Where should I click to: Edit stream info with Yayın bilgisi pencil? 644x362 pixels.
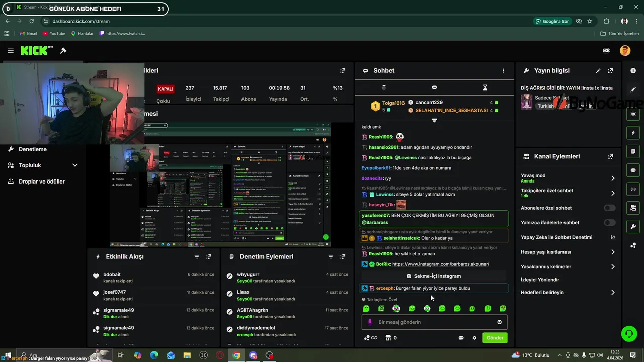[598, 71]
